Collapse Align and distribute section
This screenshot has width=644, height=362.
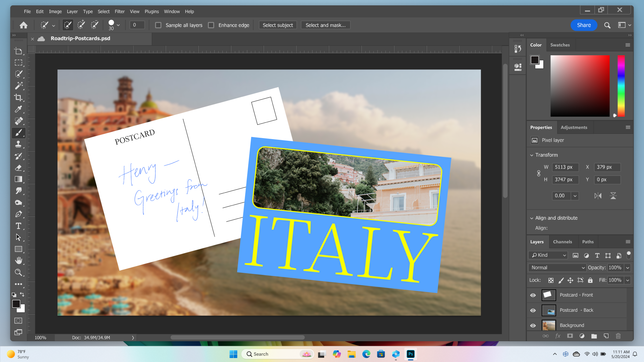532,218
